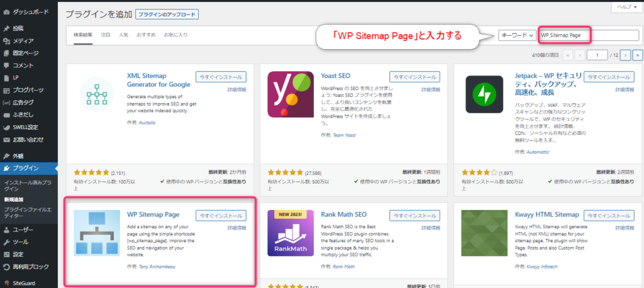Screen dimensions: 644x288
Task: Open the WP Sitemap Page title link
Action: [x=153, y=214]
